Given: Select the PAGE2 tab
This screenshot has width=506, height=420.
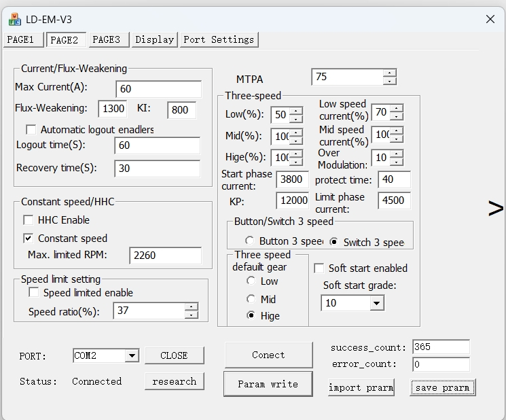Looking at the screenshot, I should click(x=66, y=39).
